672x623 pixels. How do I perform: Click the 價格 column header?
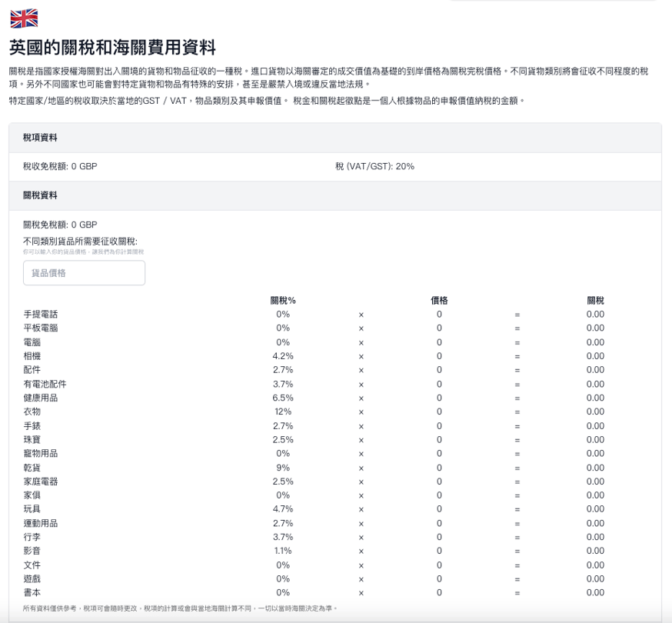point(439,300)
